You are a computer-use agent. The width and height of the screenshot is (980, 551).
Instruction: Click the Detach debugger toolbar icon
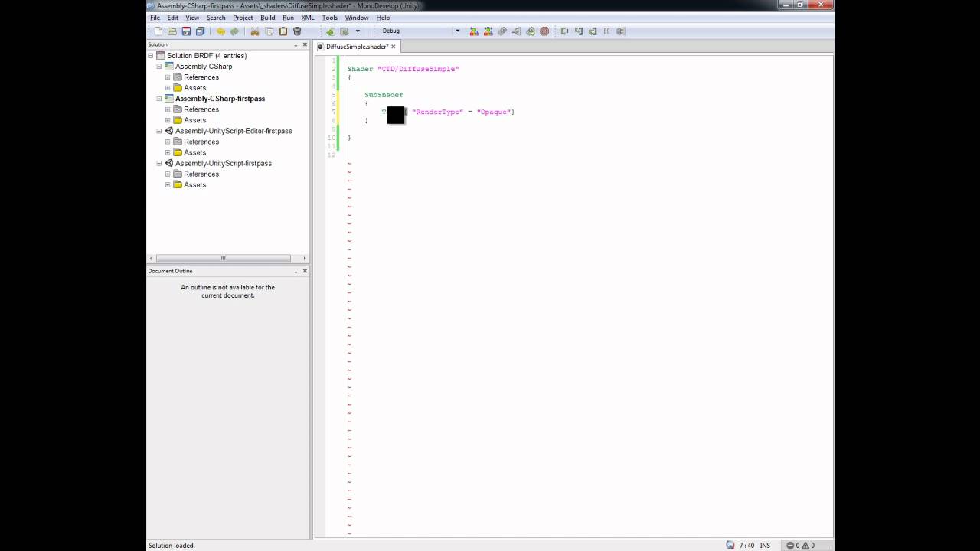tap(621, 31)
